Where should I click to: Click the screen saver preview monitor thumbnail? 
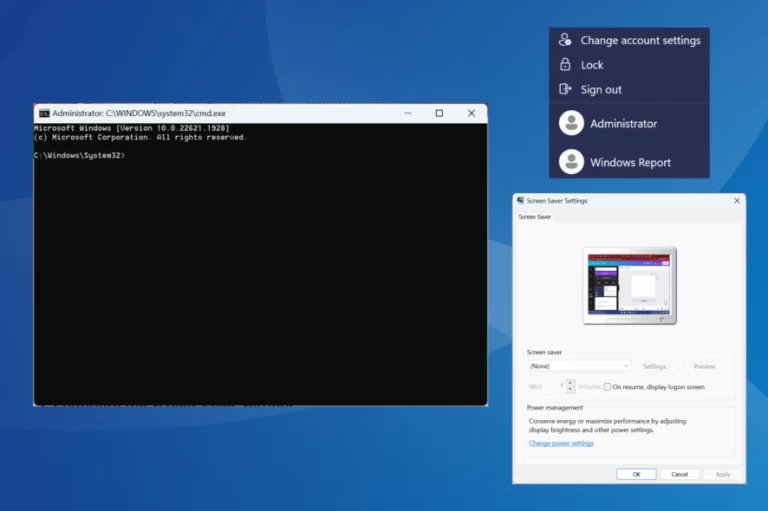pyautogui.click(x=629, y=284)
